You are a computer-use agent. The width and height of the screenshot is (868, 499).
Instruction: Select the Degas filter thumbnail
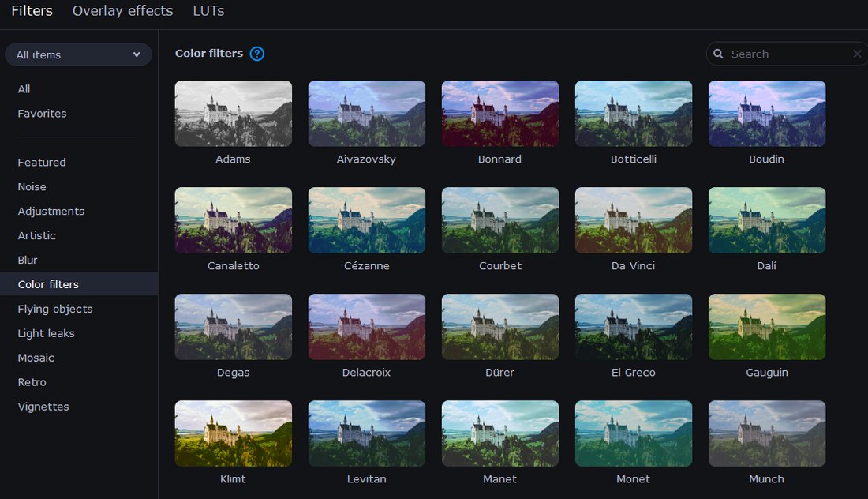233,327
